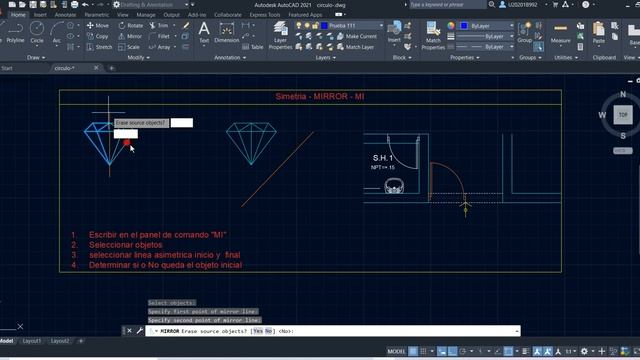
Task: Click the blue object color swatch in Properties
Action: pos(464,25)
